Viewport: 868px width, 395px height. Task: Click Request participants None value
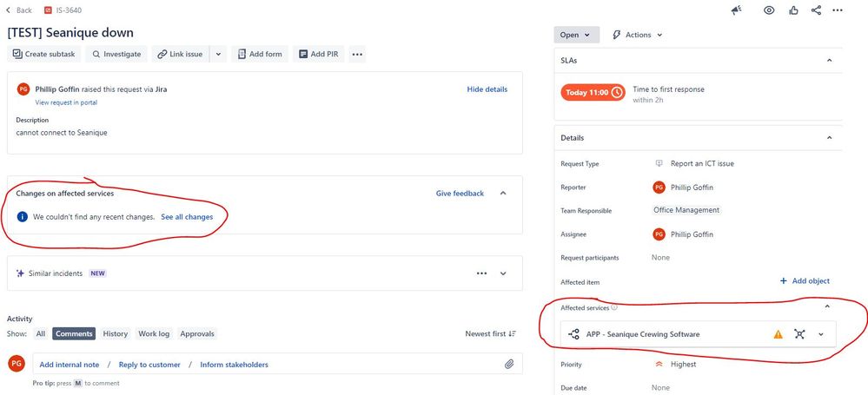[660, 257]
